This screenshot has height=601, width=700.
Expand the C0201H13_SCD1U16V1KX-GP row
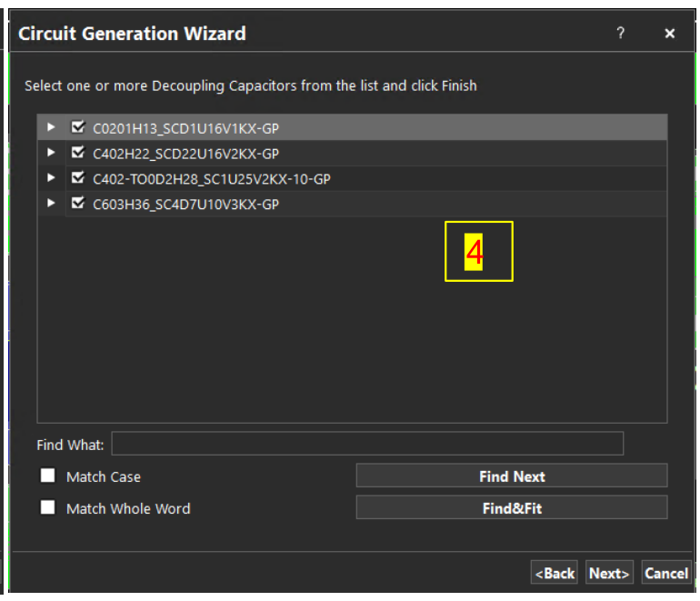point(51,127)
